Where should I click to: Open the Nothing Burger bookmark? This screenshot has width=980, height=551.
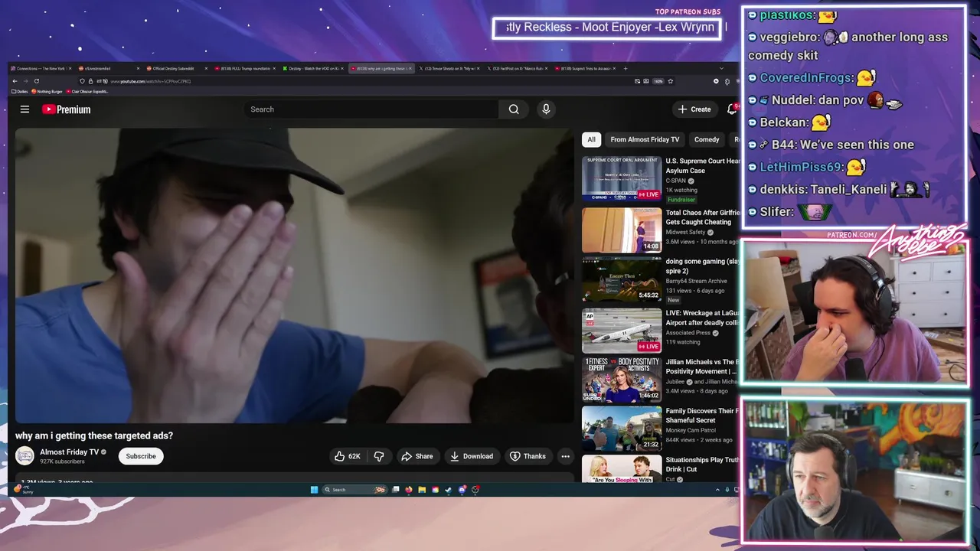47,91
